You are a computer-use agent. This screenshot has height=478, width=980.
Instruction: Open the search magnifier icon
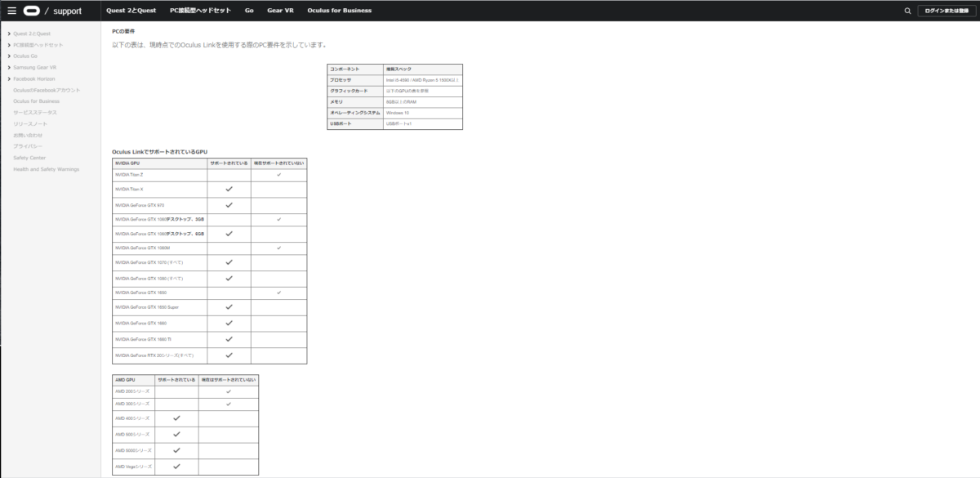click(908, 11)
